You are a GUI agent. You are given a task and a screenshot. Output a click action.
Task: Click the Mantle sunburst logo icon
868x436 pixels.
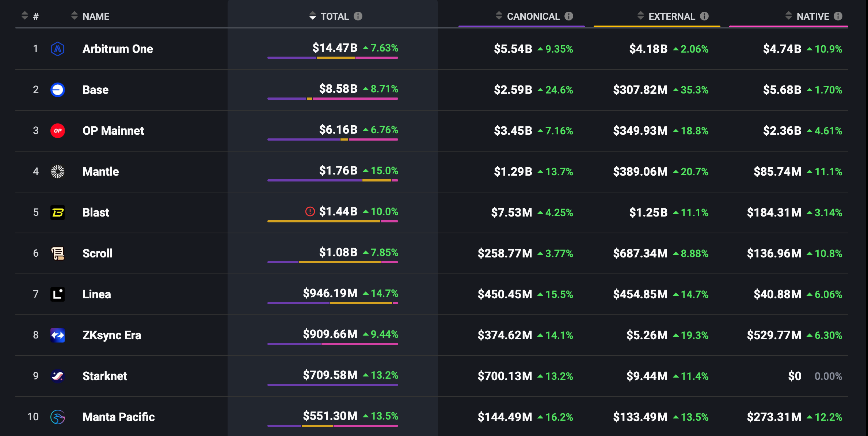[x=58, y=172]
